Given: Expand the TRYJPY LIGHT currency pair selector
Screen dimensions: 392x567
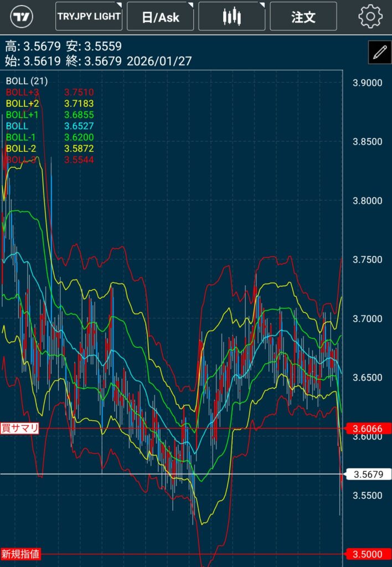Looking at the screenshot, I should [x=89, y=17].
